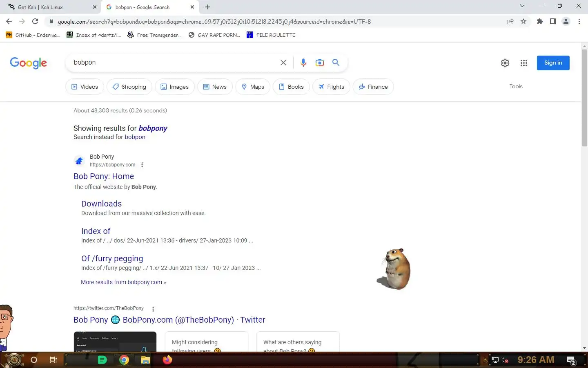Open GitHub Enderma bookmark
The image size is (588, 368).
tap(33, 35)
